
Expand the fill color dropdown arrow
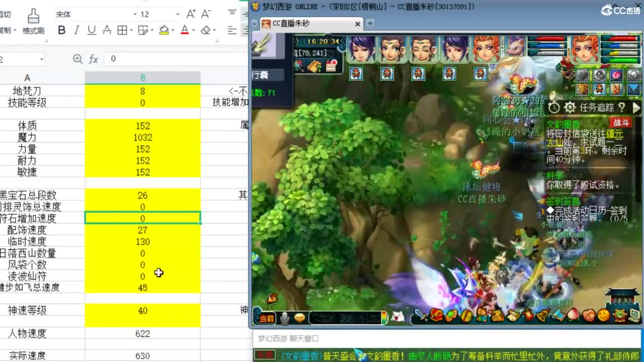click(x=173, y=31)
